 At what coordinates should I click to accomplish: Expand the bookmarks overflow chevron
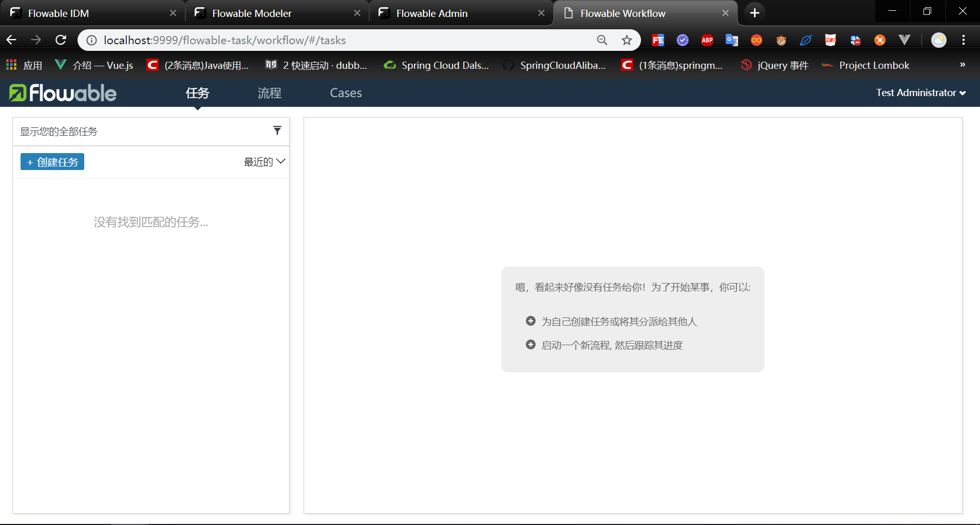pyautogui.click(x=962, y=65)
